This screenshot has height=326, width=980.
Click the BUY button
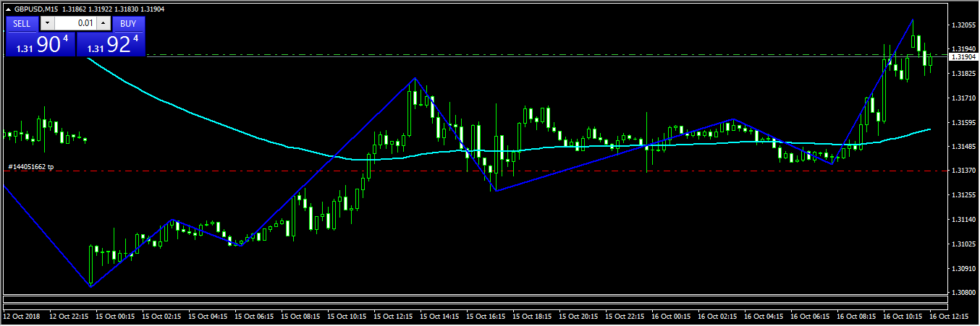click(129, 23)
